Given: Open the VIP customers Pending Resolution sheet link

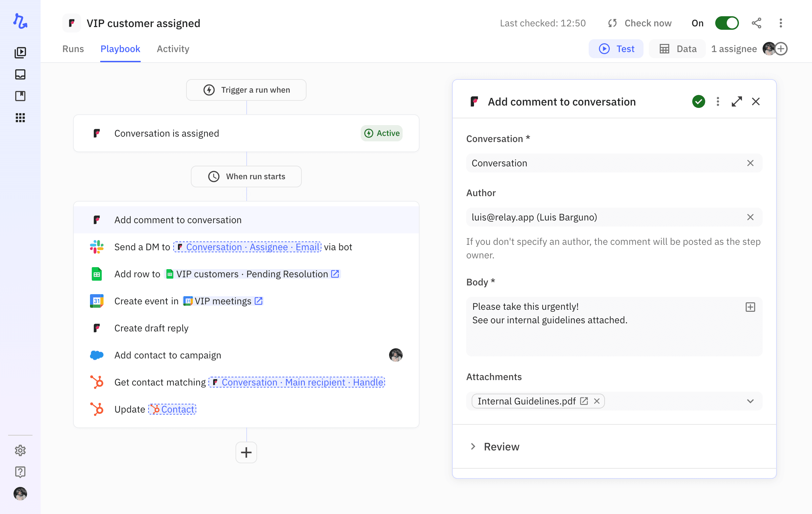Looking at the screenshot, I should (335, 274).
